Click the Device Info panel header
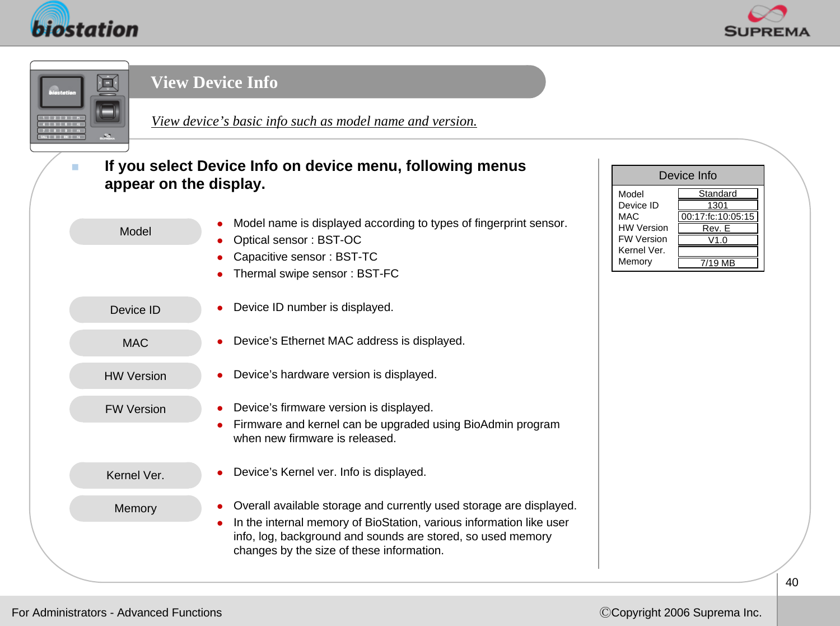Screen dimensions: 840x626 coord(688,175)
